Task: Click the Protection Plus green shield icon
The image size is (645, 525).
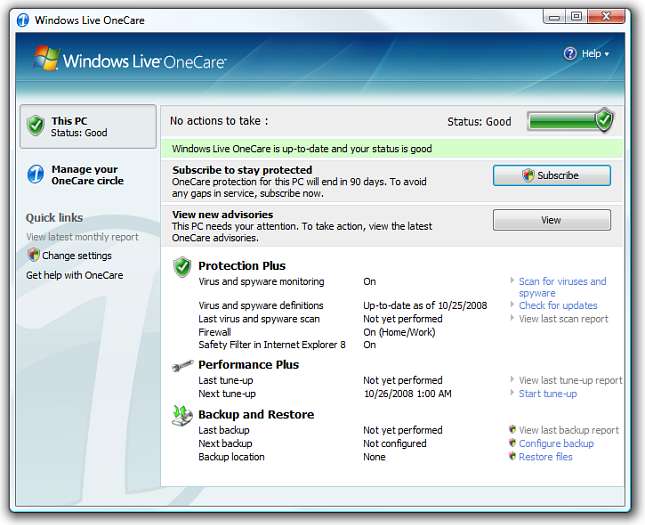Action: coord(182,267)
